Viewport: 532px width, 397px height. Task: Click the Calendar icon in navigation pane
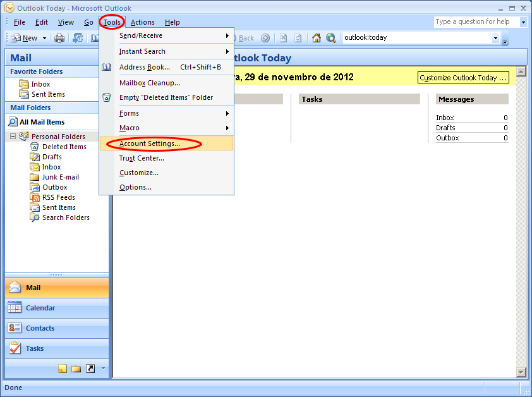(15, 308)
